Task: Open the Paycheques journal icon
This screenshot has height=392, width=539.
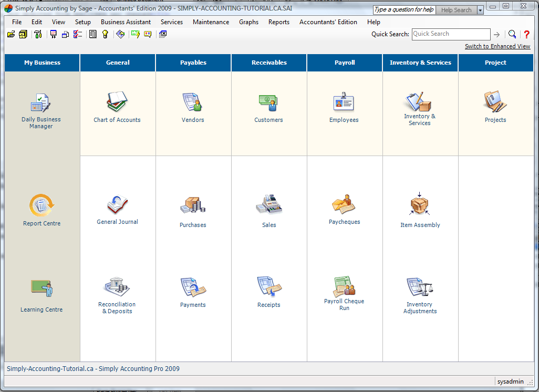Action: (x=344, y=204)
